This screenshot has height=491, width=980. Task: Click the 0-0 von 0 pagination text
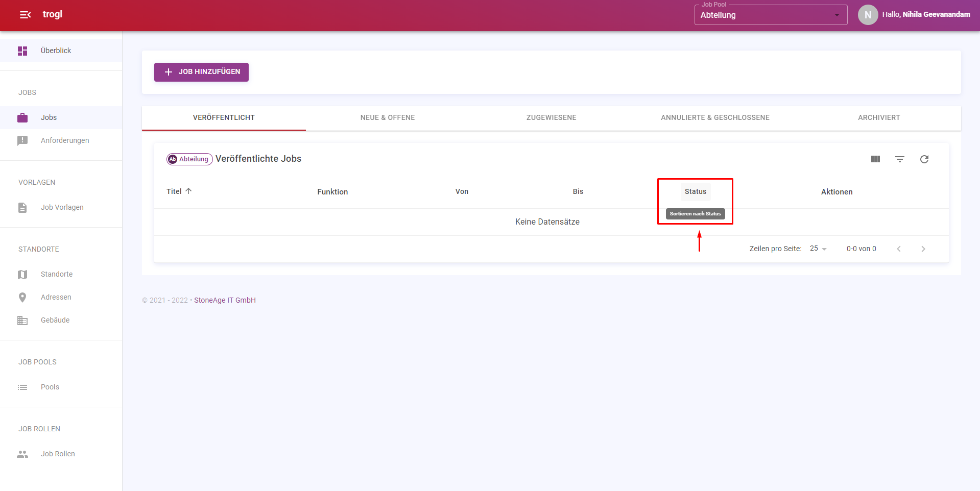861,249
